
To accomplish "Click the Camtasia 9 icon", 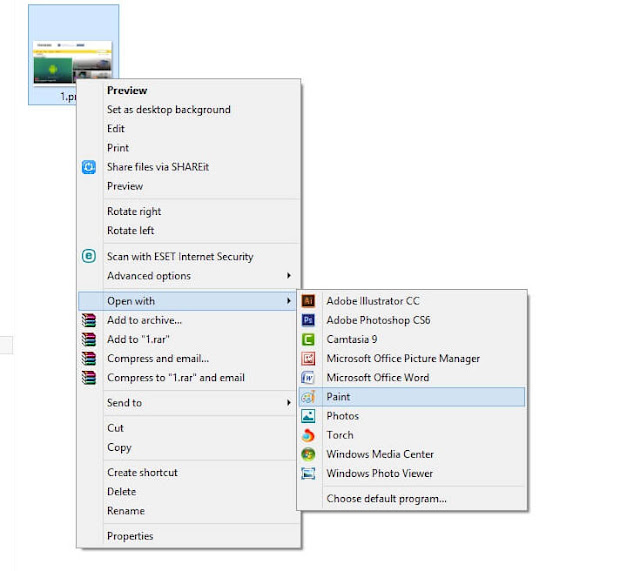I will tap(308, 339).
